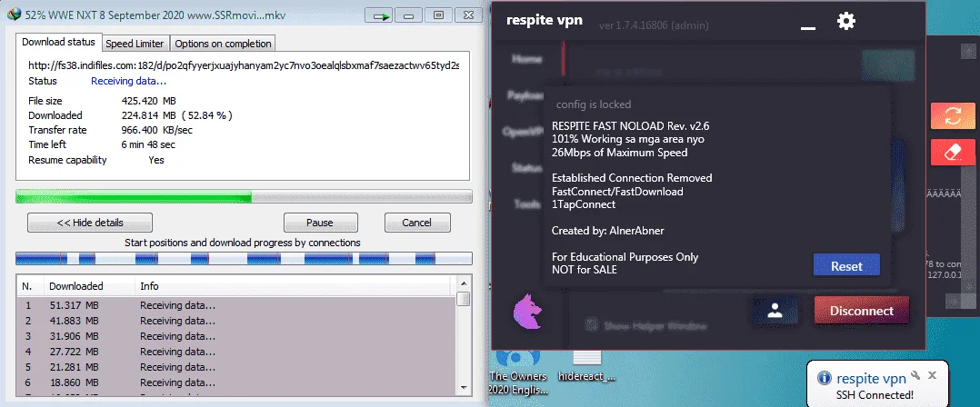Go to Home in VPN sidebar
This screenshot has height=407, width=980.
pyautogui.click(x=527, y=59)
